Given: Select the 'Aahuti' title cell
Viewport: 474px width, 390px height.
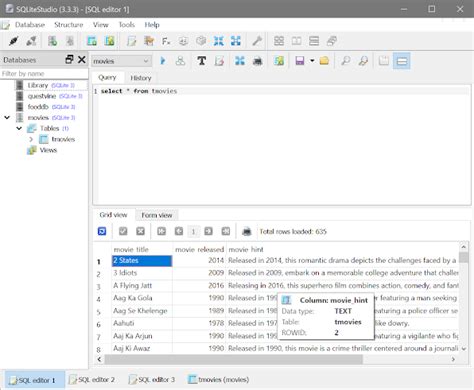Looking at the screenshot, I should (x=142, y=323).
